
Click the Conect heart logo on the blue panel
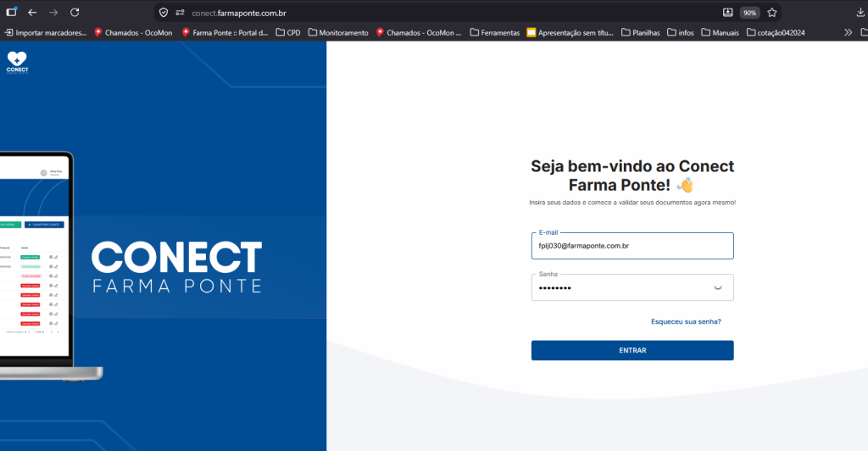tap(17, 62)
